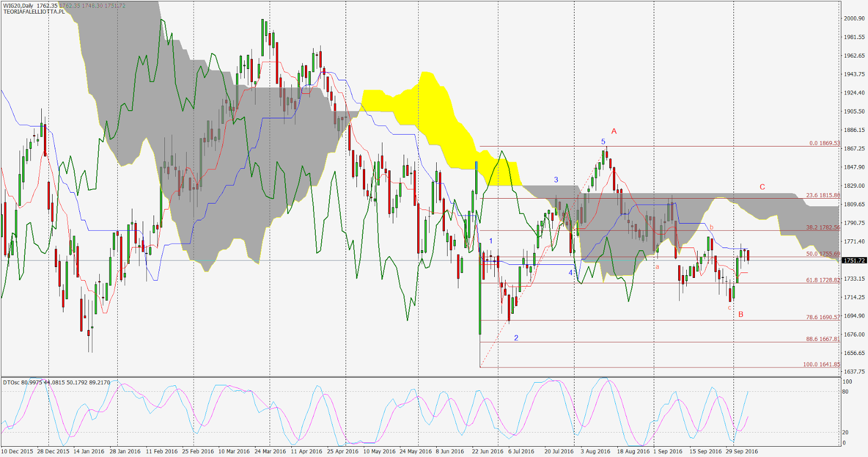
Task: Click date label 3 Aug 2016
Action: click(595, 451)
